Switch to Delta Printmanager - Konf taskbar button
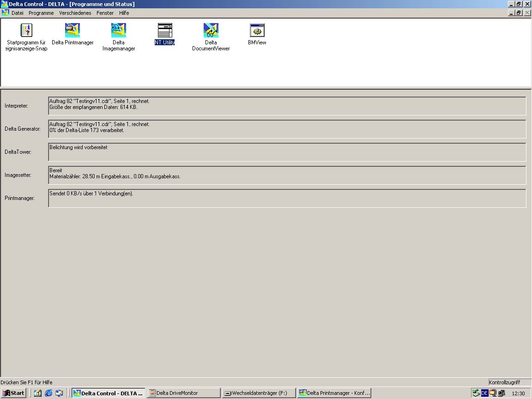532x399 pixels. click(x=334, y=393)
